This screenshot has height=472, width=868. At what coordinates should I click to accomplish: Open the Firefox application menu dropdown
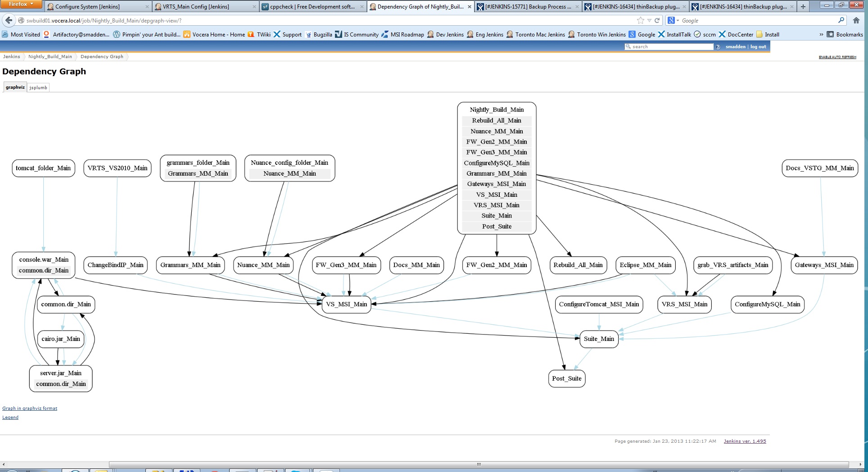(21, 4)
